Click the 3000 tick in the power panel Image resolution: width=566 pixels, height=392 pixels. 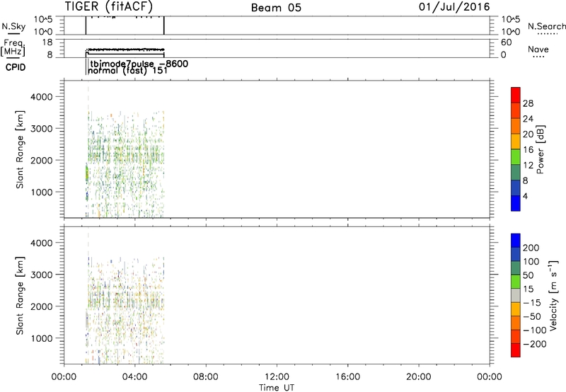pyautogui.click(x=42, y=129)
